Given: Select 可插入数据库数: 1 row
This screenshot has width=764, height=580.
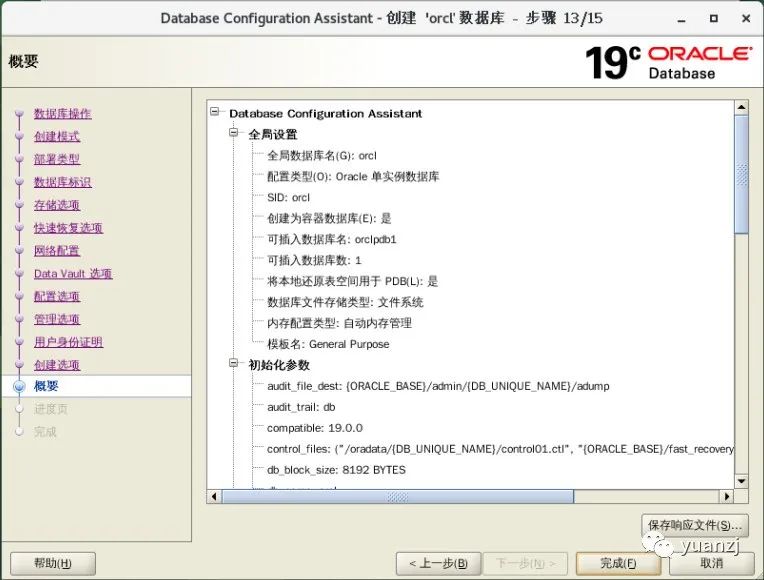Looking at the screenshot, I should click(314, 261).
